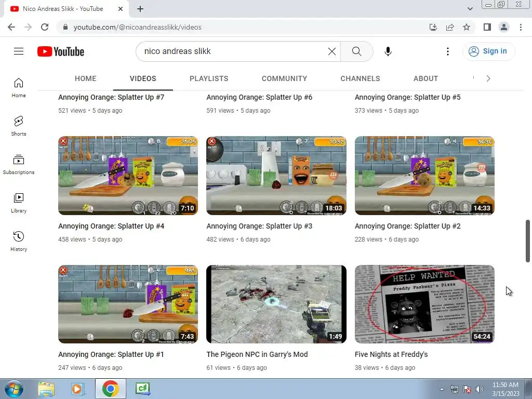Clear the search box with X
This screenshot has width=532, height=399.
coord(332,51)
